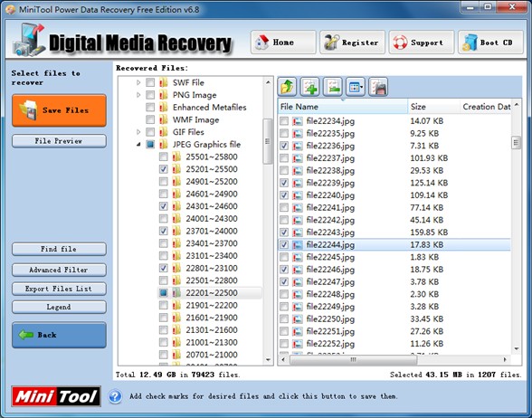Image resolution: width=532 pixels, height=418 pixels.
Task: Click the 22201~22500 folder icon
Action: (176, 293)
